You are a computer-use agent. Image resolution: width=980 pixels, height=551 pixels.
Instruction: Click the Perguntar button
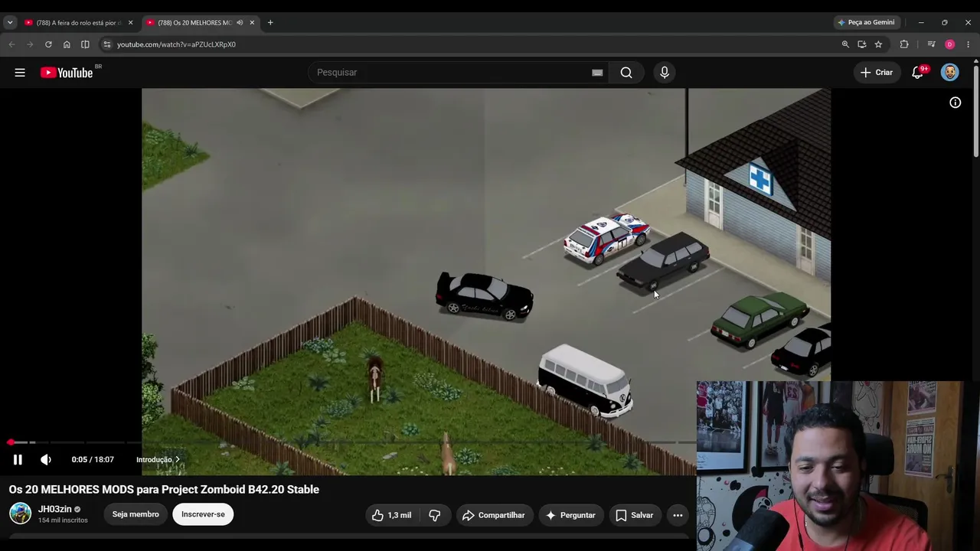pyautogui.click(x=570, y=515)
